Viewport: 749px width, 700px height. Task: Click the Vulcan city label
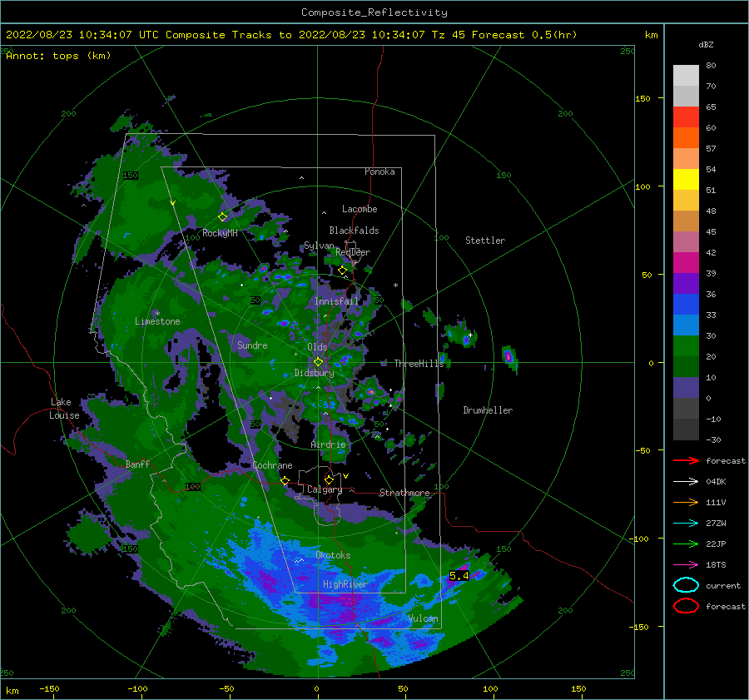pyautogui.click(x=423, y=618)
